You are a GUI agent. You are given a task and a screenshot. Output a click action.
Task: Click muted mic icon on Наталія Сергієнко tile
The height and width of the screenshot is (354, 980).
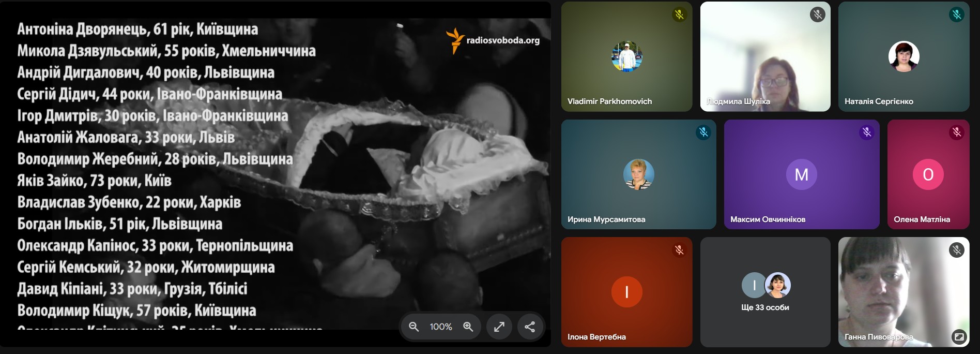click(x=956, y=14)
